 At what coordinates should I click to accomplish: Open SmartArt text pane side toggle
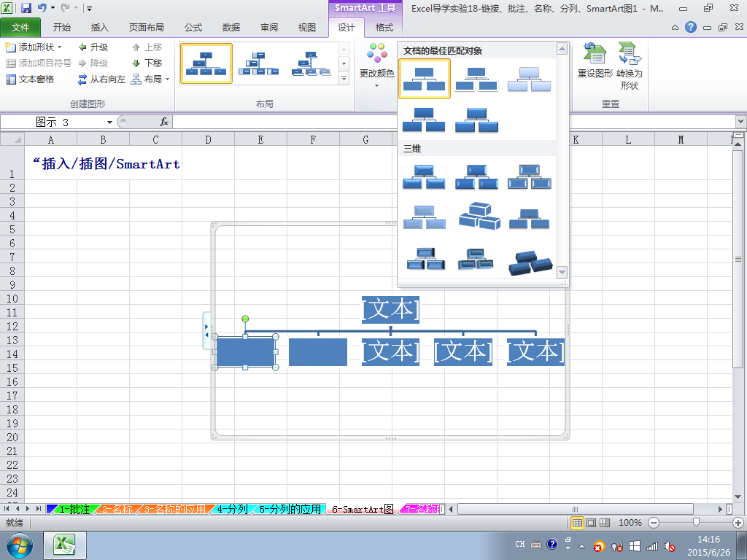click(x=206, y=330)
